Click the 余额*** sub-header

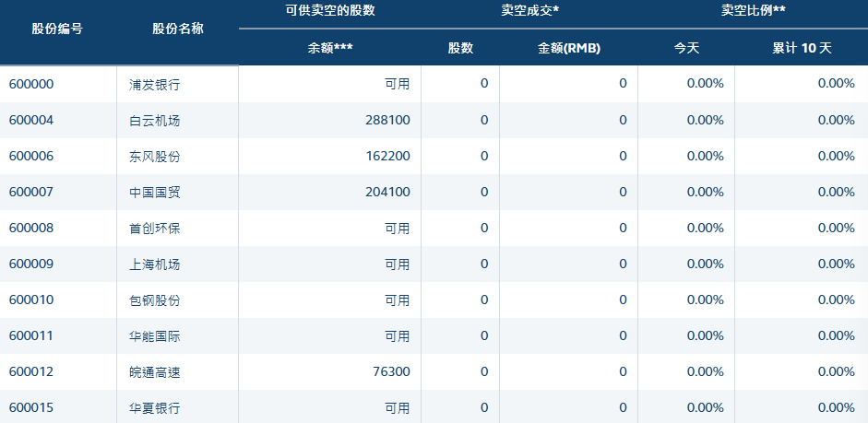[330, 48]
